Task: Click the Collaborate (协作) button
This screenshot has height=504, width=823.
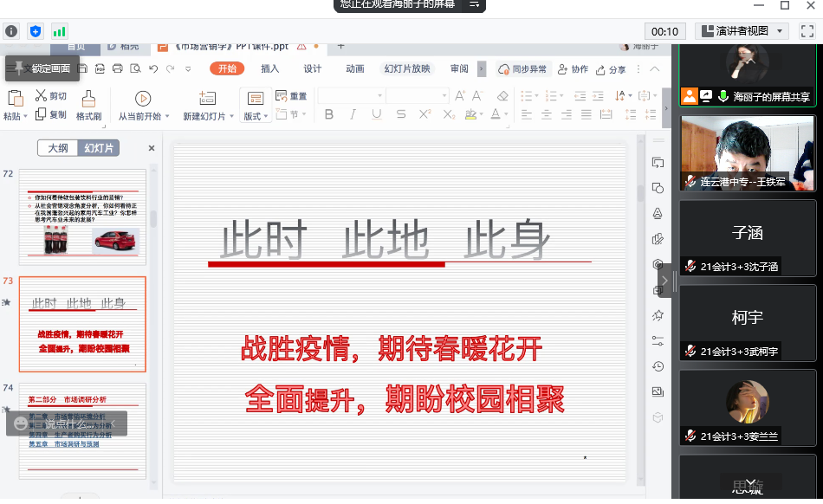Action: tap(574, 69)
